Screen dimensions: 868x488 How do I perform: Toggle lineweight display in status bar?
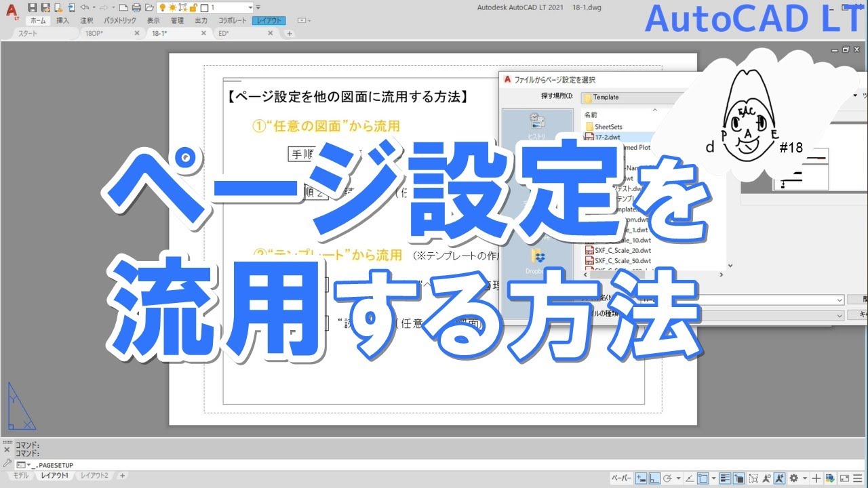725,478
